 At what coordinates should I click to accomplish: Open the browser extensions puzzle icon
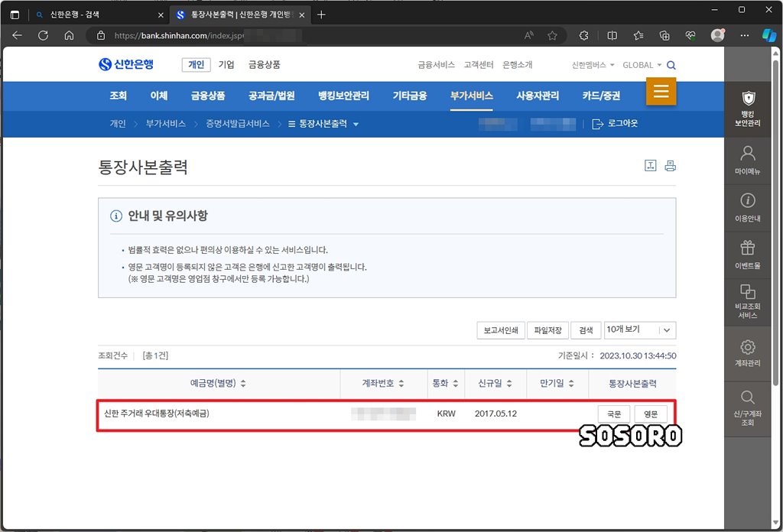click(583, 35)
